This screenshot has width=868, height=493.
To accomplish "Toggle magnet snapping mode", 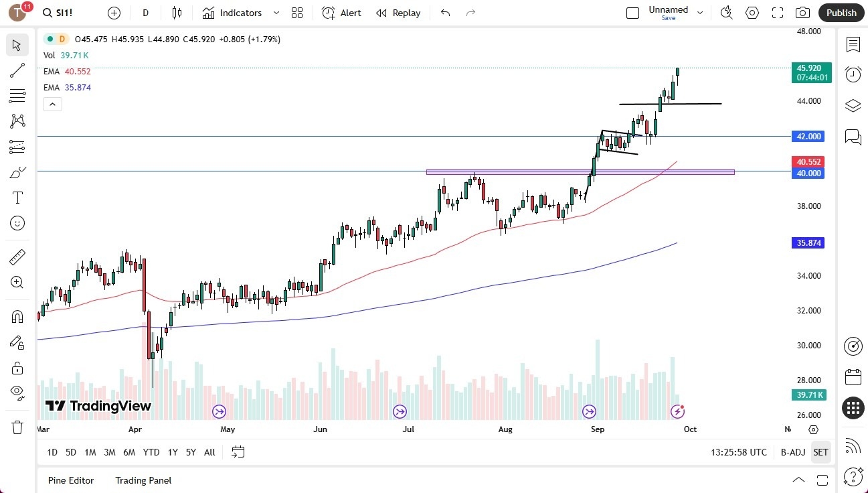I will click(17, 315).
